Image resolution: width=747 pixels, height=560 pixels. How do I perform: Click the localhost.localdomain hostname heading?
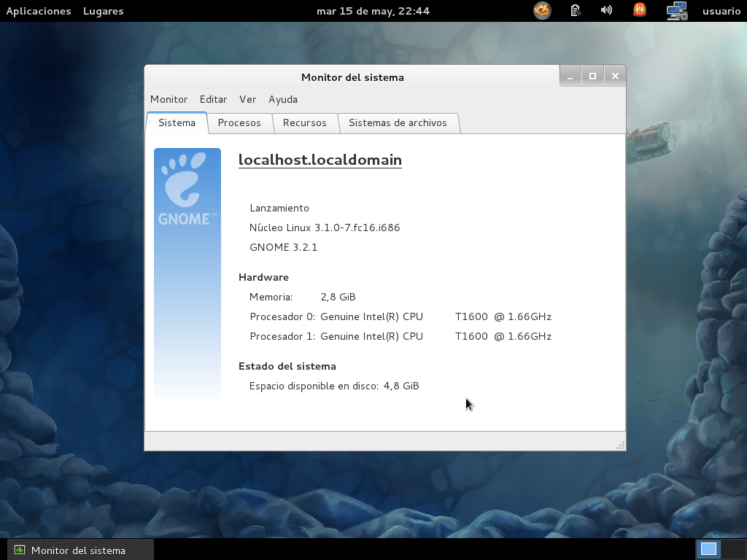coord(320,160)
